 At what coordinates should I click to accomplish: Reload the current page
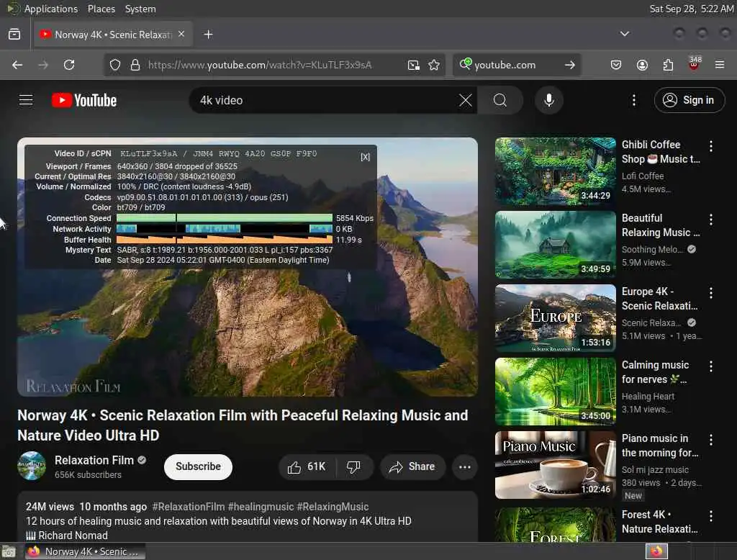pyautogui.click(x=69, y=65)
